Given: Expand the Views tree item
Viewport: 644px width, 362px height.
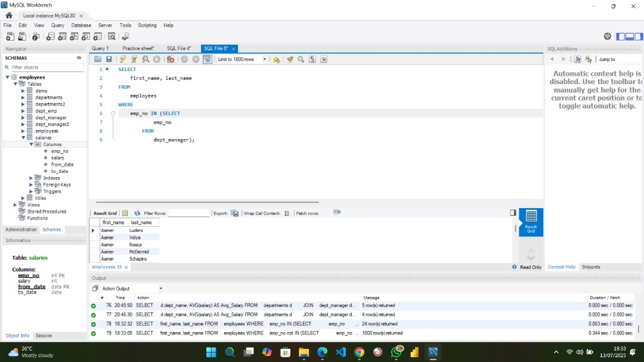Looking at the screenshot, I should 14,205.
